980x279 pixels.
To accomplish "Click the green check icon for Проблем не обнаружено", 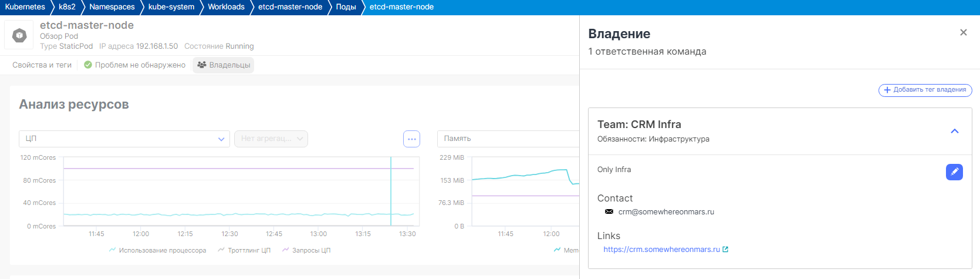I will (x=88, y=65).
